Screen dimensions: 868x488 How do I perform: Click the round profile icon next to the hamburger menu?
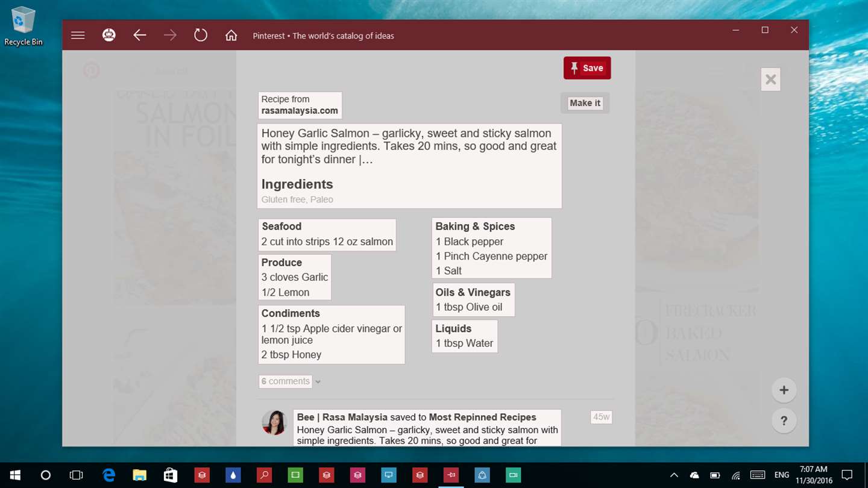pyautogui.click(x=108, y=36)
